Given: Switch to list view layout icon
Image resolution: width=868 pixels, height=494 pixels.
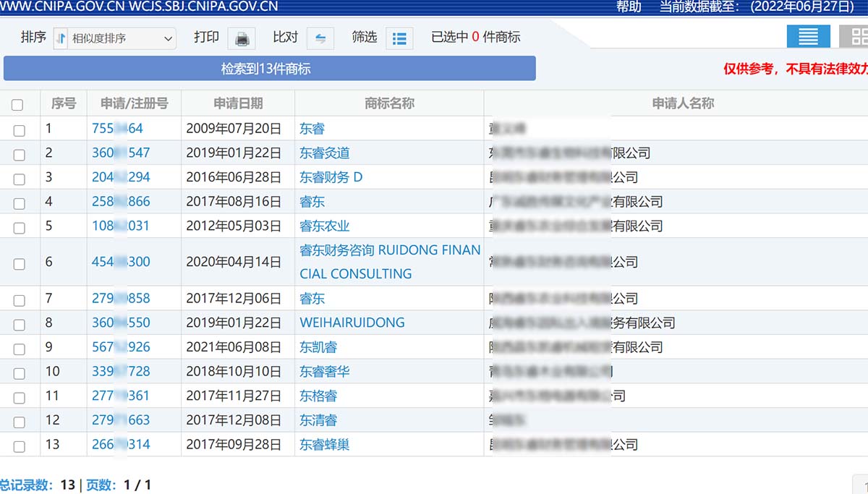Looking at the screenshot, I should coord(807,36).
